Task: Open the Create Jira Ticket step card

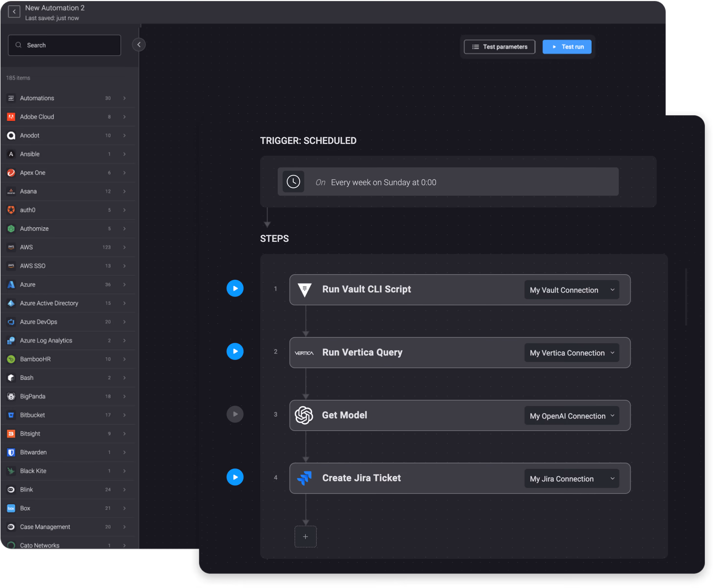Action: (460, 478)
